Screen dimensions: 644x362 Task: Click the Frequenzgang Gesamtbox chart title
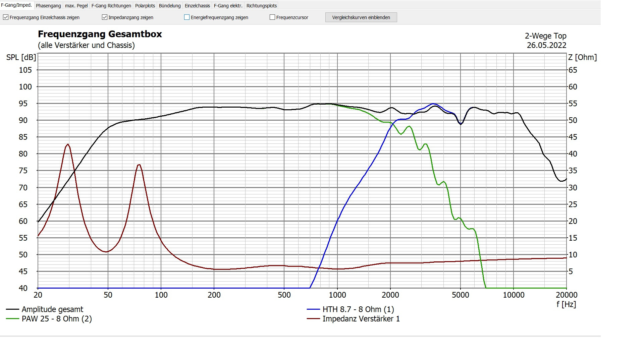pos(100,34)
